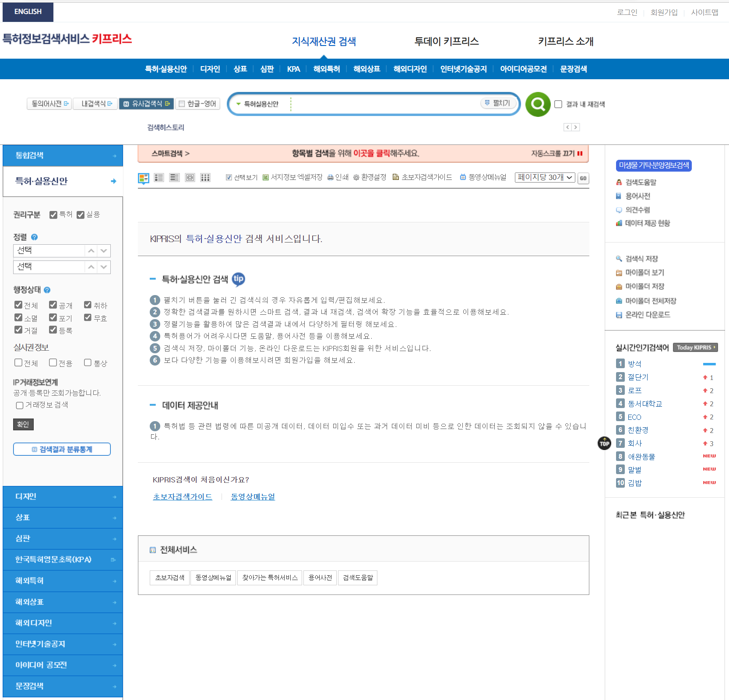Image resolution: width=729 pixels, height=700 pixels.
Task: Open 환경설정 gear settings
Action: click(370, 177)
